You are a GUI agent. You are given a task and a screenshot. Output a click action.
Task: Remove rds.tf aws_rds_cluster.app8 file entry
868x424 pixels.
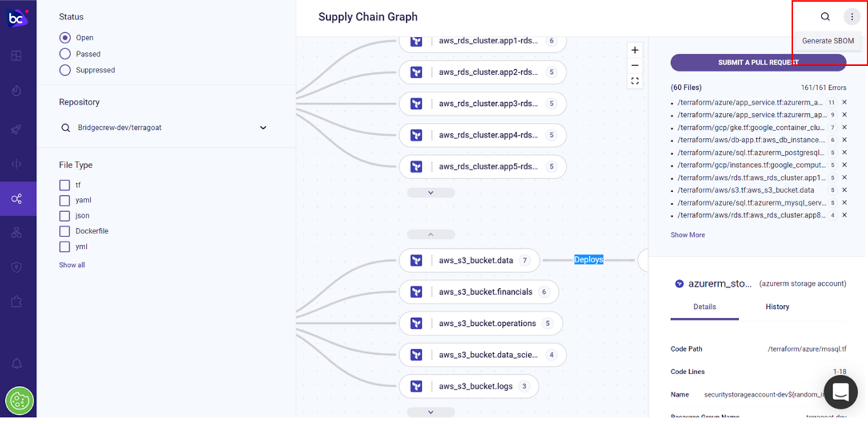[x=844, y=215]
